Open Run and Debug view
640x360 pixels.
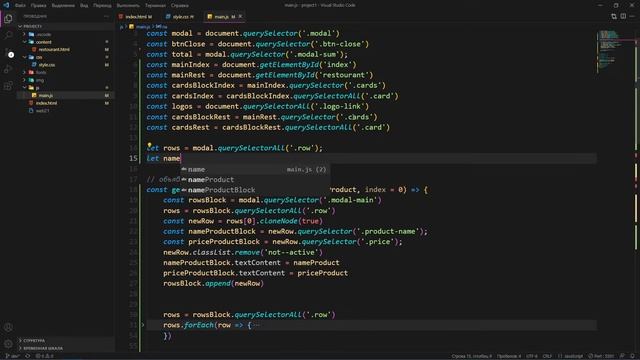click(8, 69)
